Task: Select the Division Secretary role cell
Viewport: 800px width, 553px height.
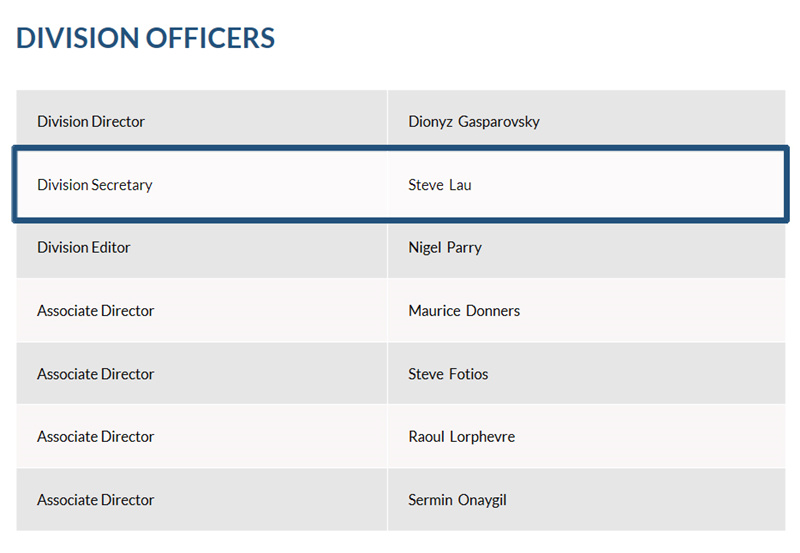Action: click(x=95, y=185)
